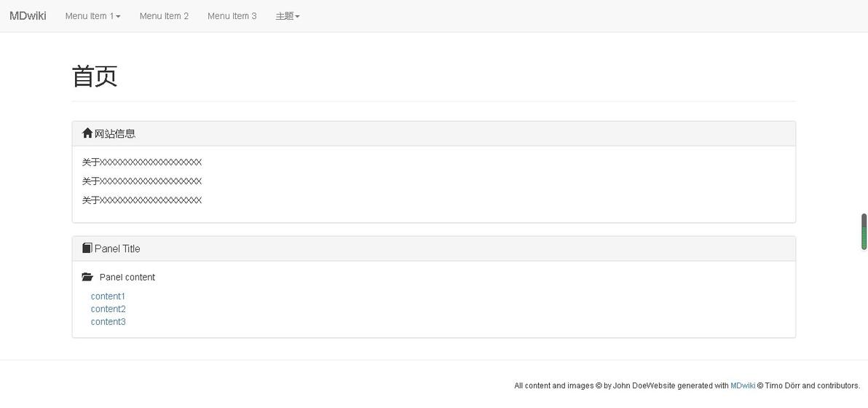868x408 pixels.
Task: Click the book icon beside Panel Title
Action: tap(87, 248)
